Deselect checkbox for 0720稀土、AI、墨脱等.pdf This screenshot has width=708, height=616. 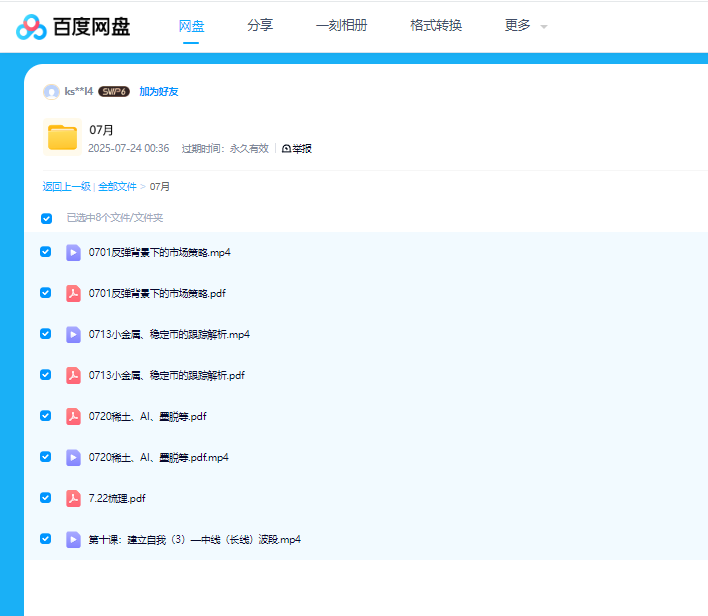[46, 416]
